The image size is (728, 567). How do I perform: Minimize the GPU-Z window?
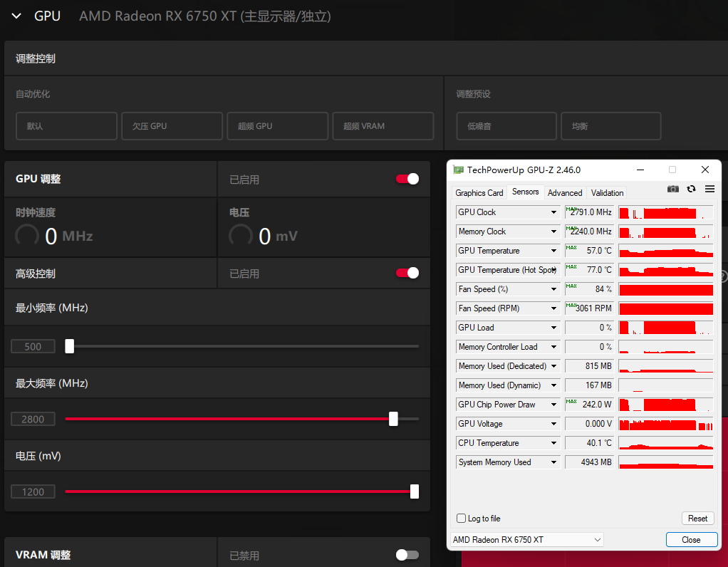point(640,170)
